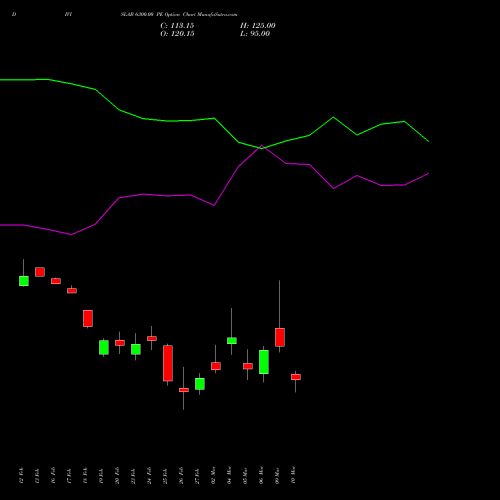Select the green candle above 12 Feb
The width and height of the screenshot is (500, 500).
pos(24,281)
